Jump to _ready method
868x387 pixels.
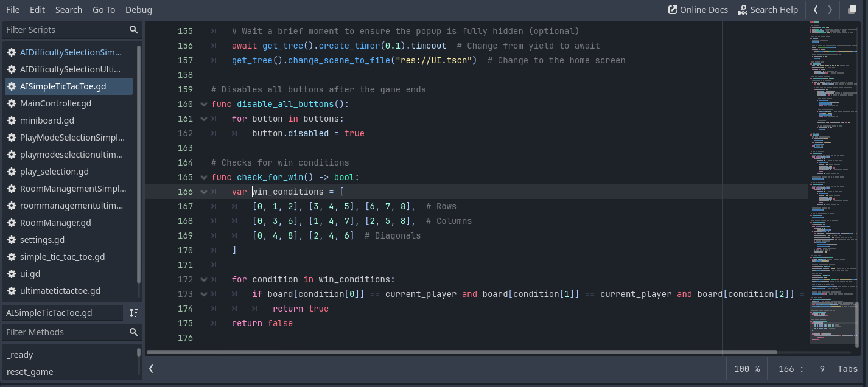pyautogui.click(x=70, y=355)
